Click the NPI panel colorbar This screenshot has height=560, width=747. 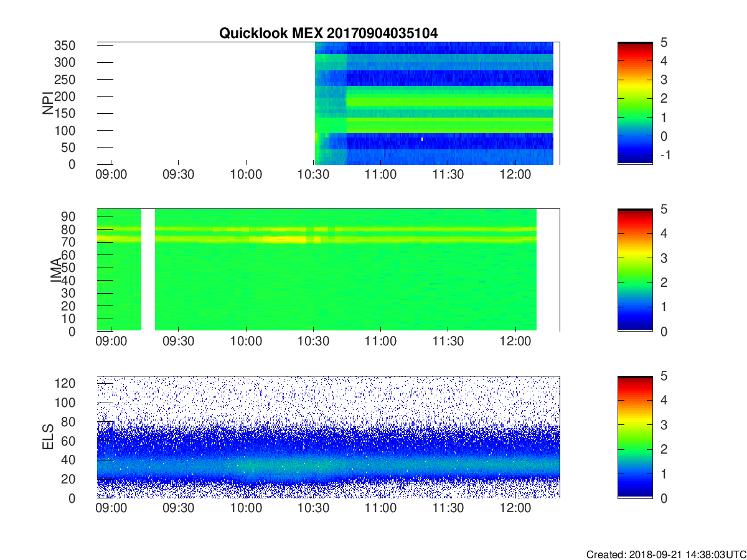[635, 103]
